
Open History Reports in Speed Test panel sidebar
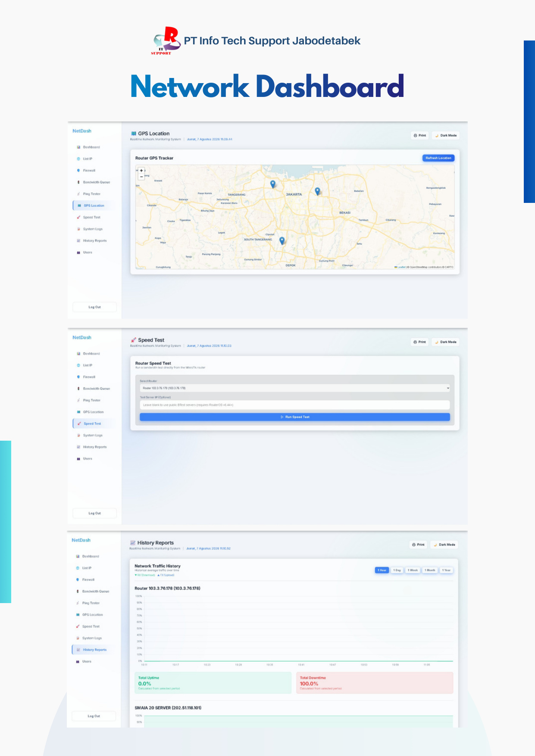[94, 447]
